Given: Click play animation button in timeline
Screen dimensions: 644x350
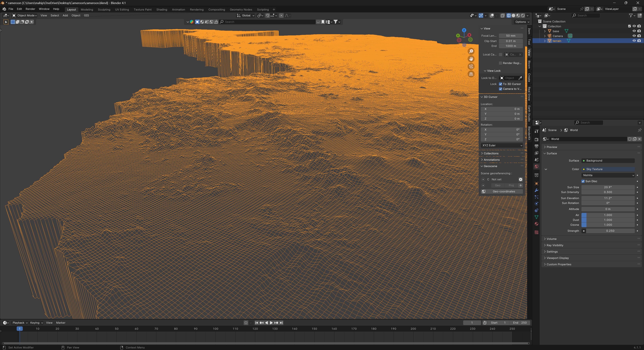Looking at the screenshot, I should coord(271,323).
